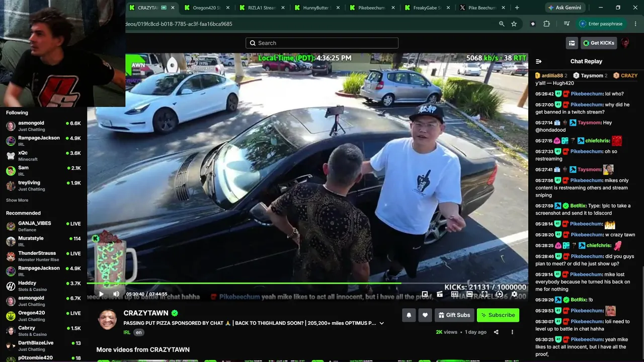Viewport: 644px width, 362px height.
Task: Click Ask Gemini in the browser
Action: 566,8
